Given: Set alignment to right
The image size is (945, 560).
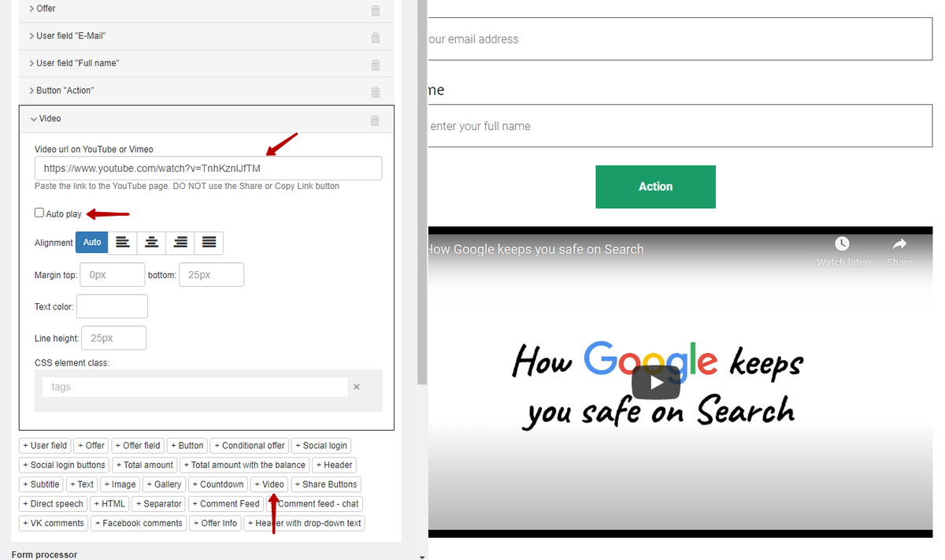Looking at the screenshot, I should tap(180, 243).
